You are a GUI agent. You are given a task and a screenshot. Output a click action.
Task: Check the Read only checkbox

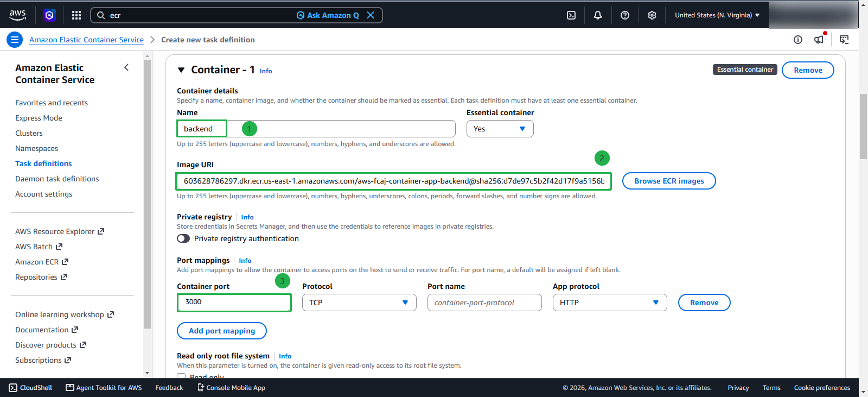(x=181, y=376)
